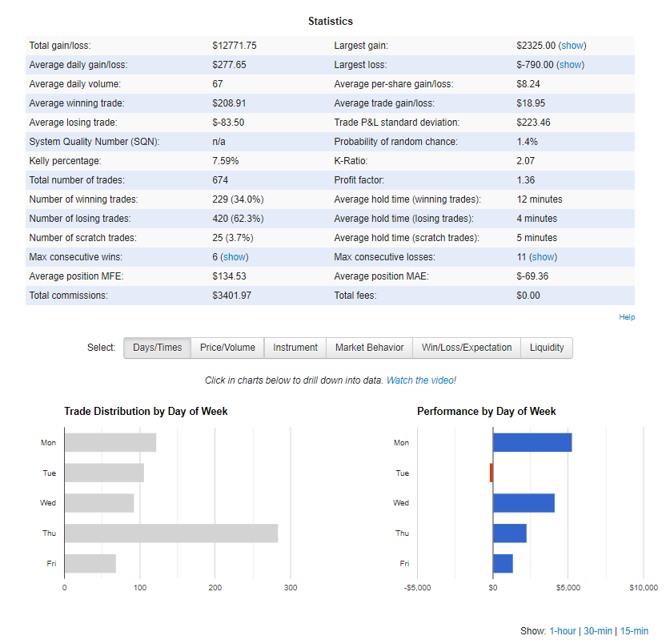This screenshot has width=670, height=644.
Task: Click total commissions value $3401.97
Action: (x=231, y=296)
